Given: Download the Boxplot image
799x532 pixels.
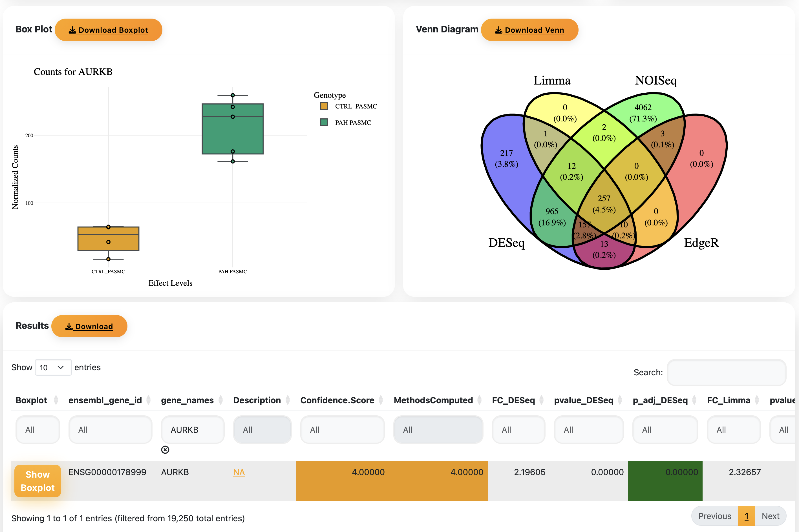Looking at the screenshot, I should coord(108,30).
